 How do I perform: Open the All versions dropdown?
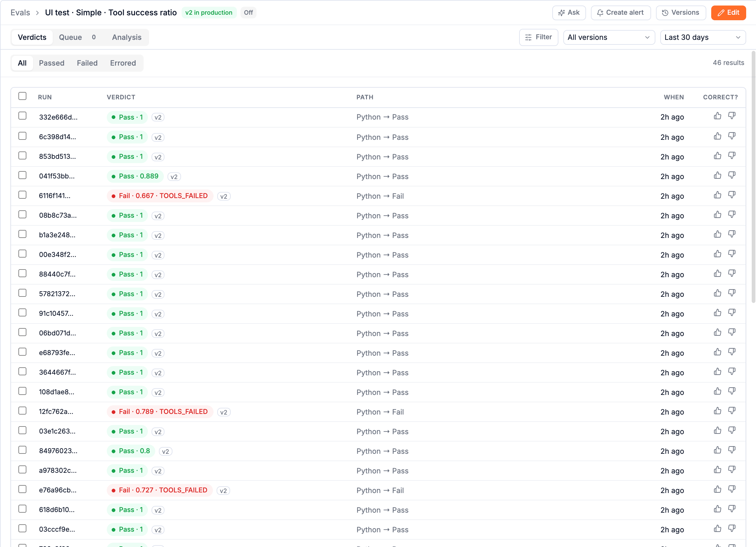[609, 37]
